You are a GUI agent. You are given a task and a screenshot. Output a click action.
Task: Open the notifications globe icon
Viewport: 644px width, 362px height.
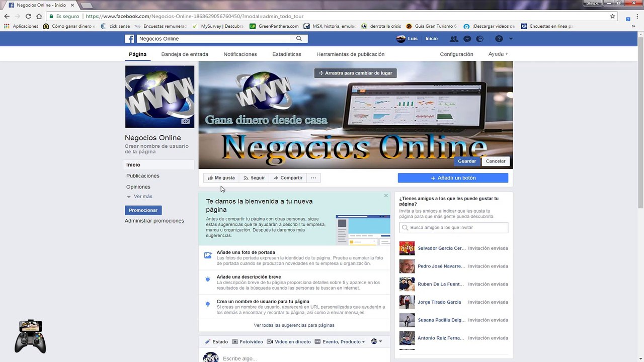click(480, 39)
